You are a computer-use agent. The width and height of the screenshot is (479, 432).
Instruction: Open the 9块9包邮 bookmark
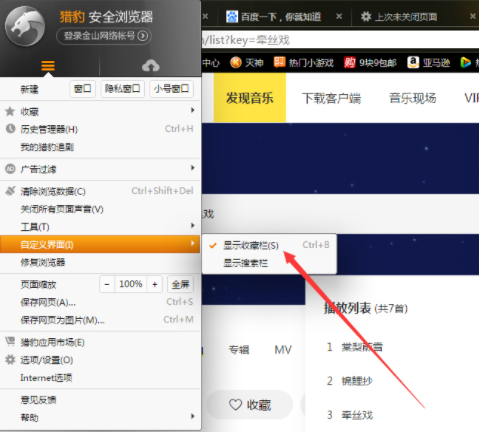pyautogui.click(x=370, y=62)
